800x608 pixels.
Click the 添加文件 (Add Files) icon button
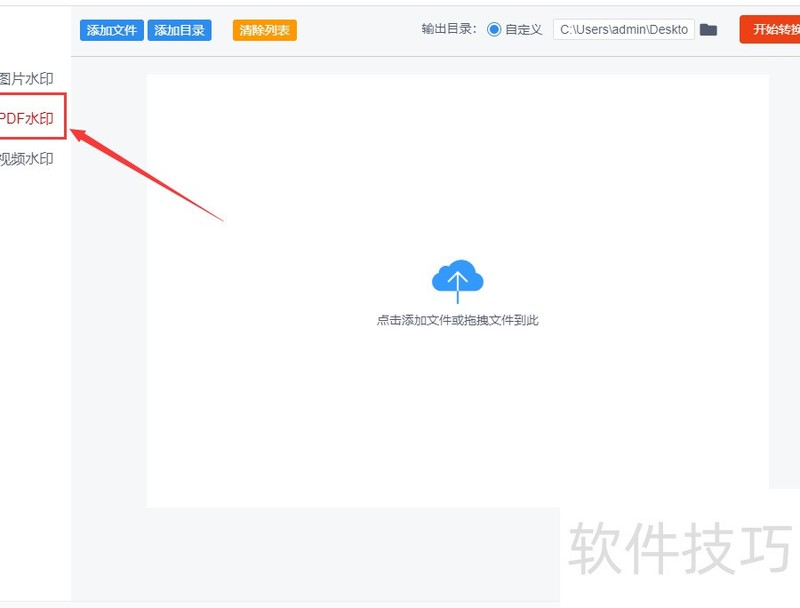[111, 30]
